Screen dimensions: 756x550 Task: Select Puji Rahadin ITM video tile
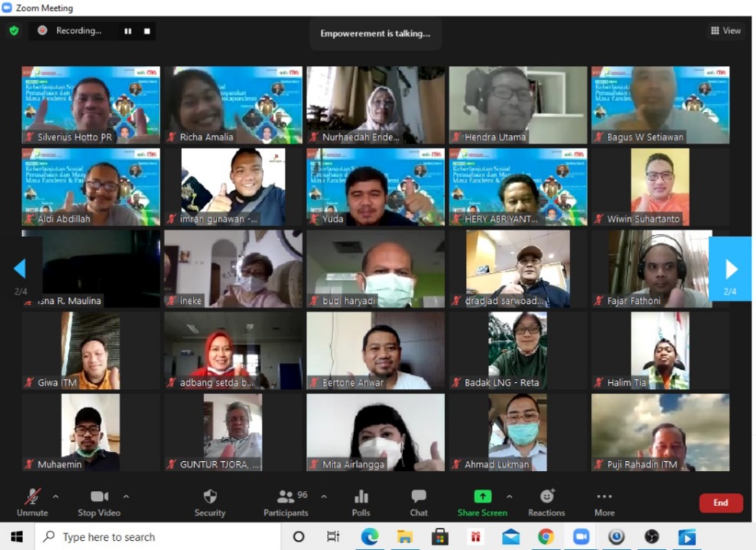(661, 433)
